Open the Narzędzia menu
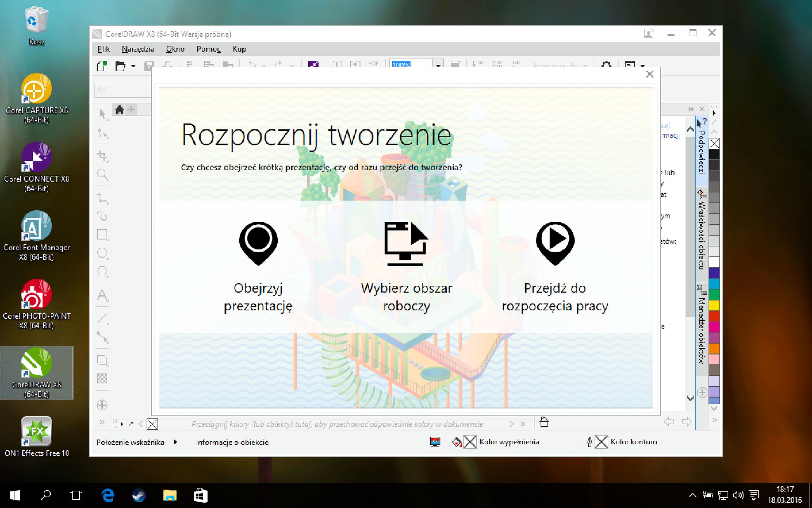 pos(138,49)
